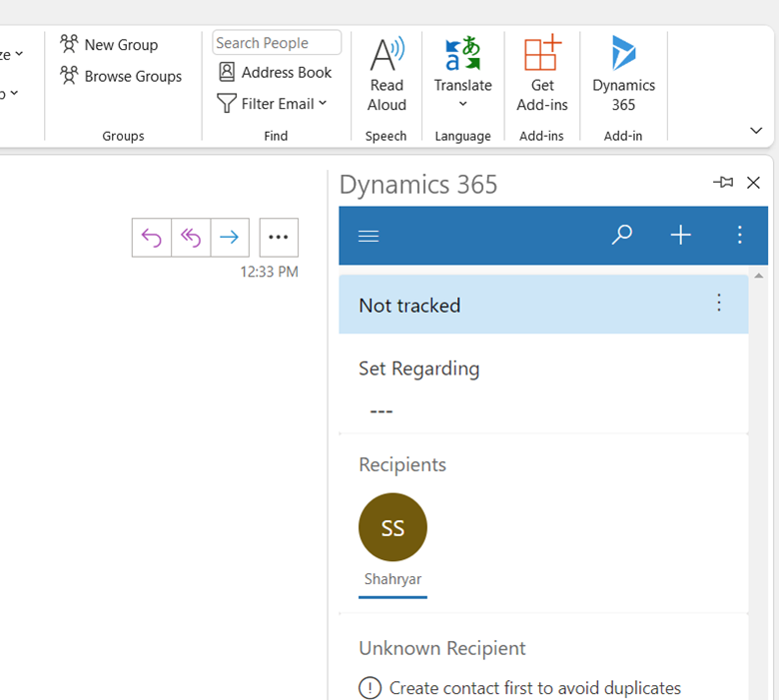Click the New Group button
The image size is (779, 700).
109,44
